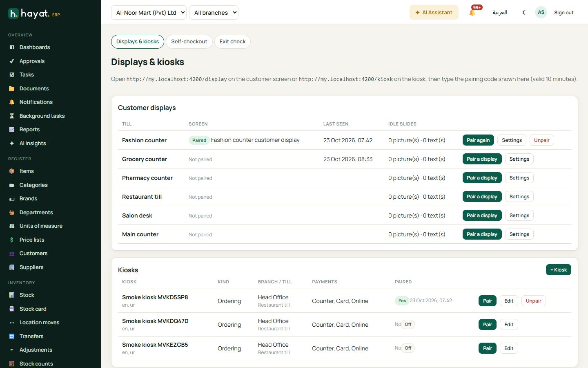Open Dashboards icon in sidebar

point(12,47)
